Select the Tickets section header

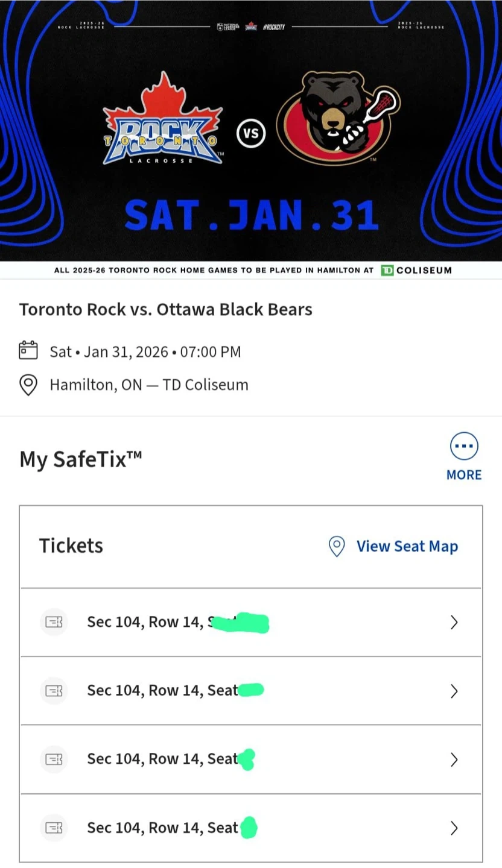[x=71, y=546]
